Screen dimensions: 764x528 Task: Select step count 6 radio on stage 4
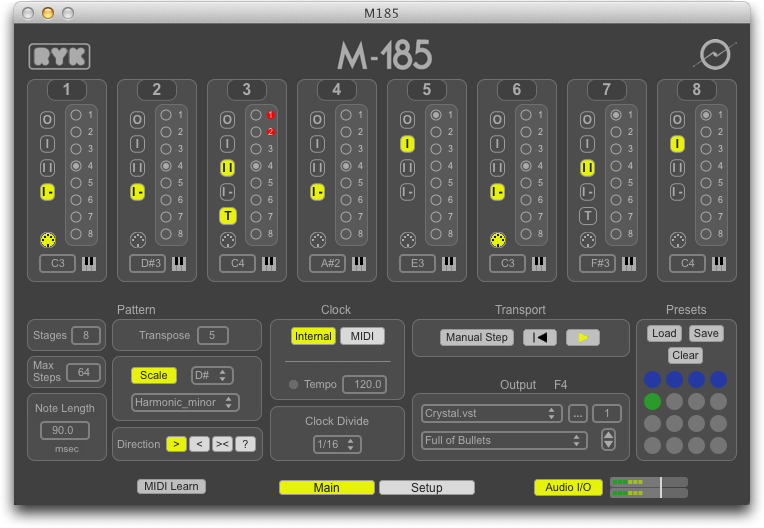click(346, 200)
